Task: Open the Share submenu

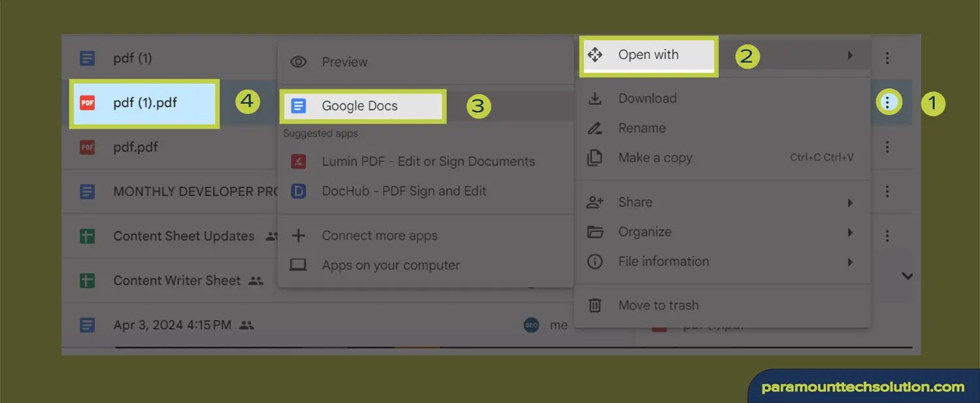Action: coord(723,202)
